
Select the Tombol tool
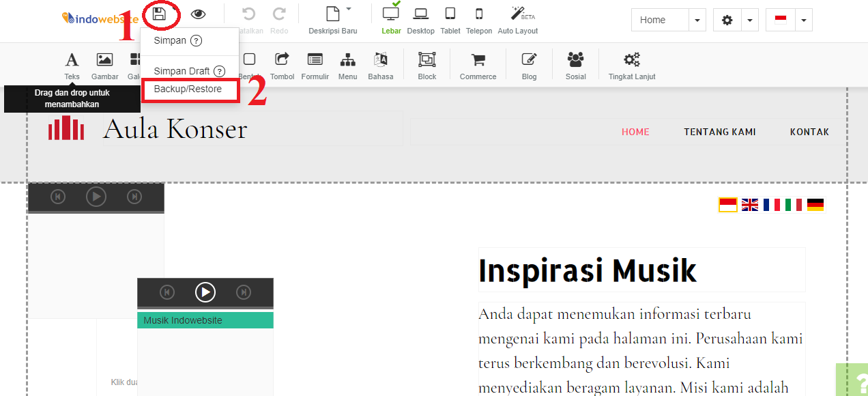(x=282, y=65)
